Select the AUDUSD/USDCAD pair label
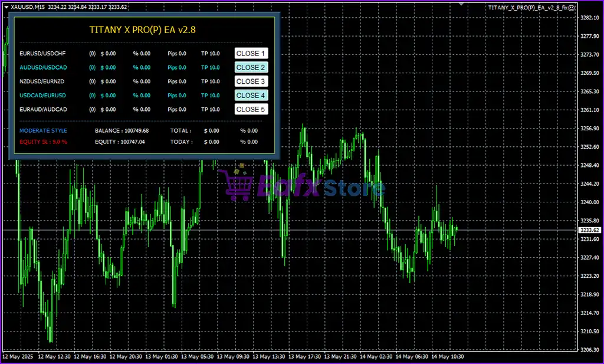 tap(43, 67)
